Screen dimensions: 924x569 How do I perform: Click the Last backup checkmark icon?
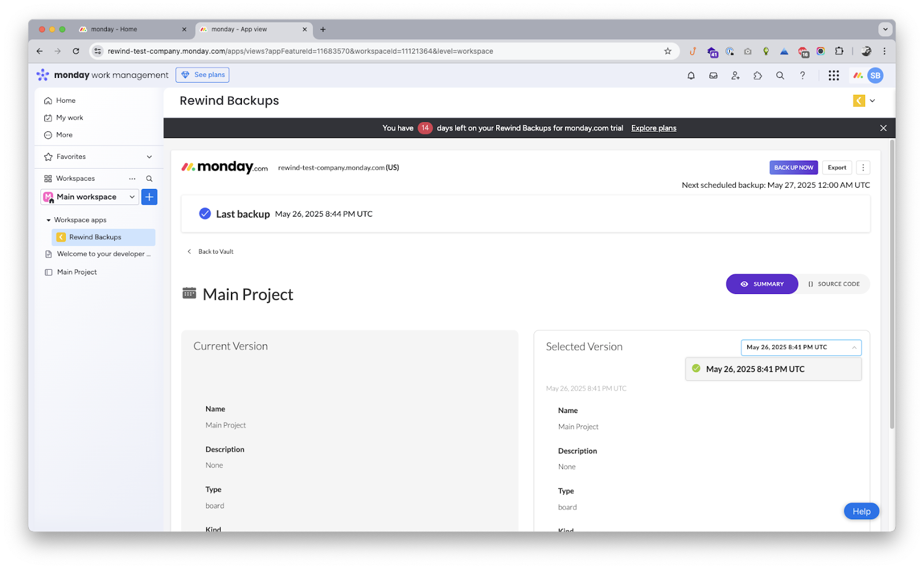(x=205, y=214)
